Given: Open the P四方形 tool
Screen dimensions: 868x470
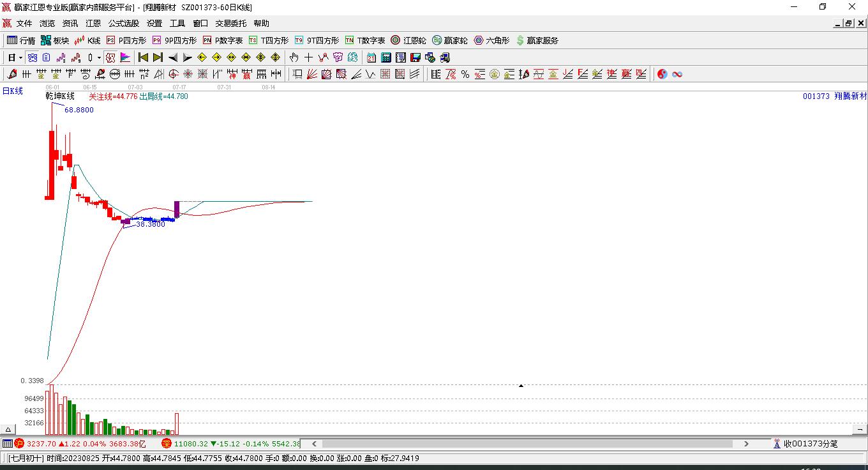Looking at the screenshot, I should (126, 40).
